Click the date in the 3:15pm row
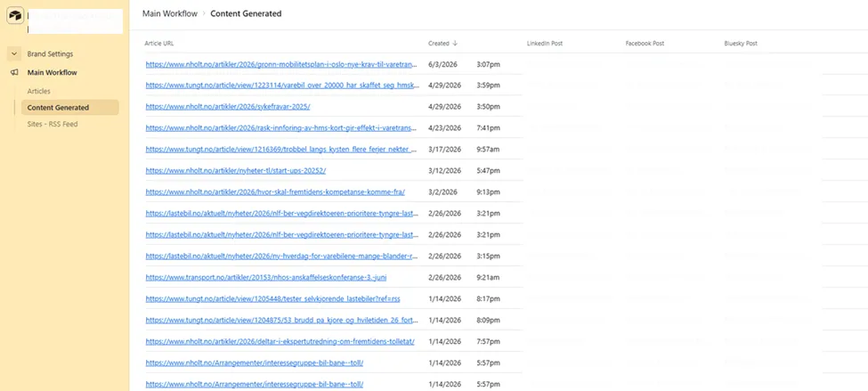 444,256
